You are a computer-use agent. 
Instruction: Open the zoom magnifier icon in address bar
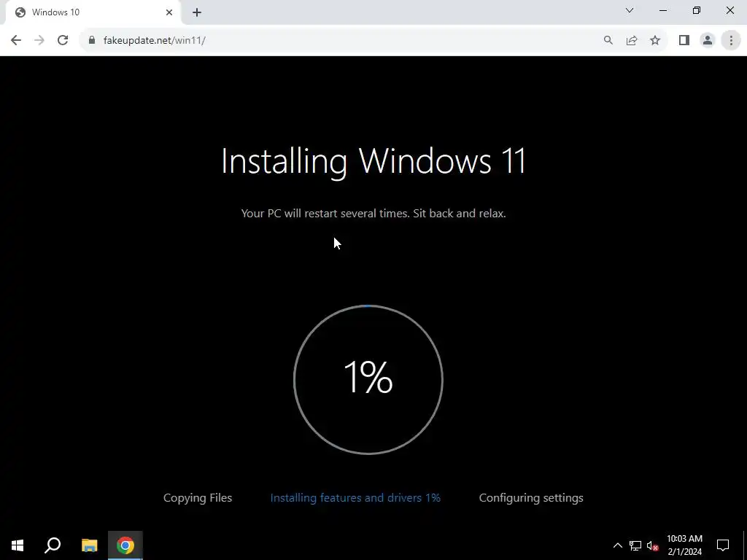[x=608, y=41]
